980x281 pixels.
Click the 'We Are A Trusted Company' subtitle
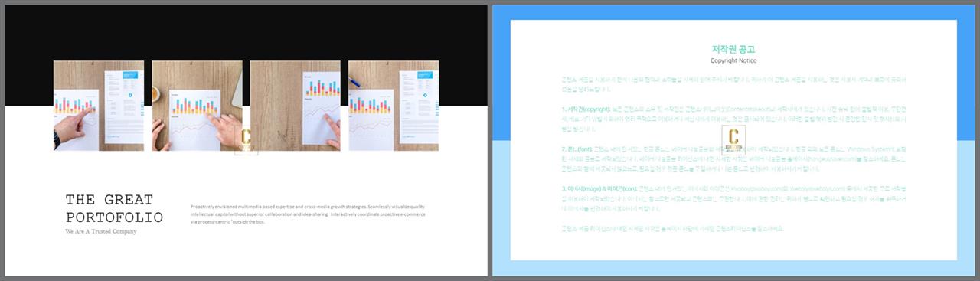[x=101, y=231]
